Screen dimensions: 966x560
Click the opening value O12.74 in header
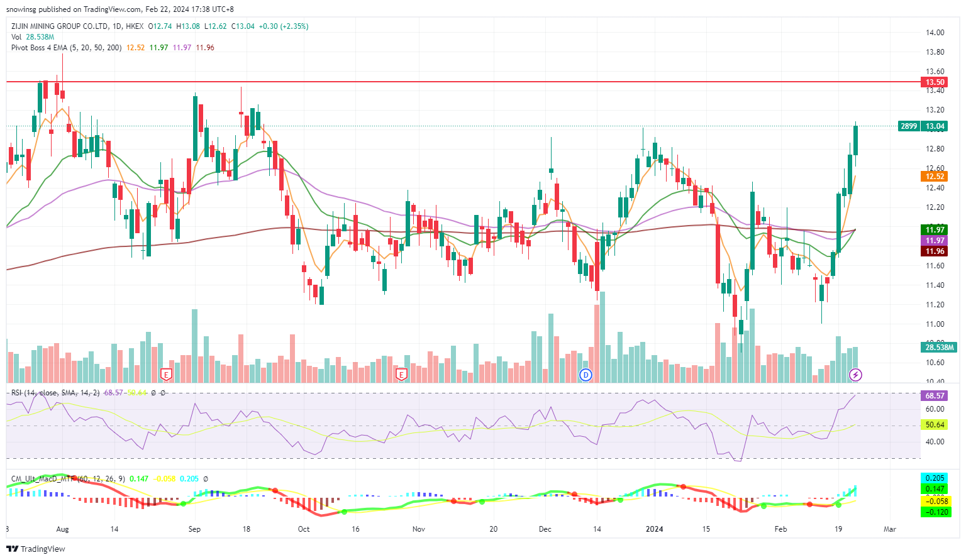pos(160,26)
